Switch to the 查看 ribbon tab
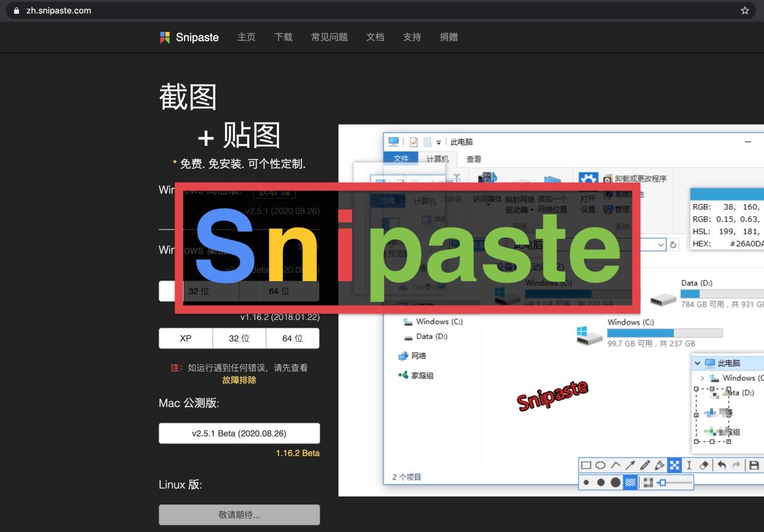The image size is (764, 532). coord(473,159)
